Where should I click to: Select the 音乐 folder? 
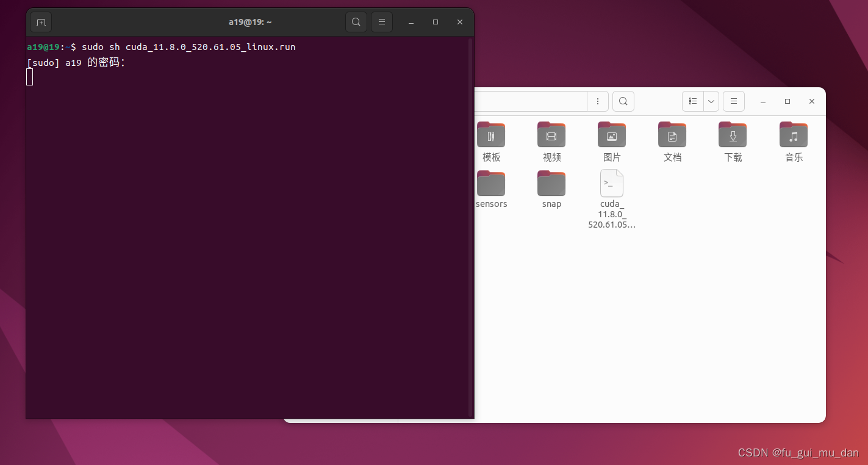[x=794, y=142]
